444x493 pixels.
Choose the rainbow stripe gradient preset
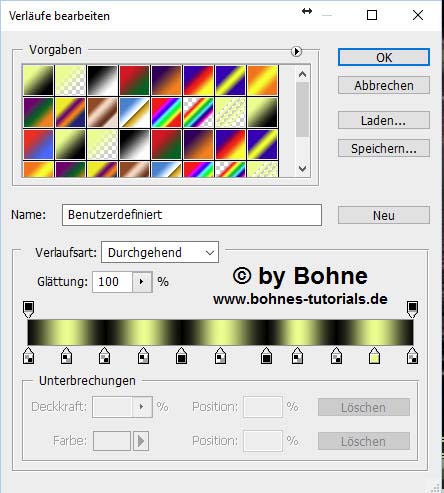click(166, 112)
